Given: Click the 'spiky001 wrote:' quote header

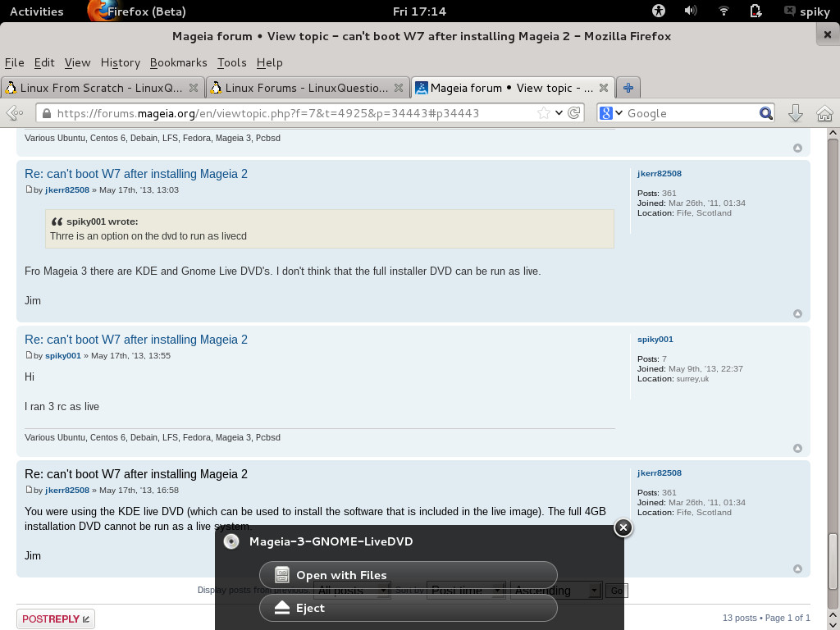Looking at the screenshot, I should 102,221.
